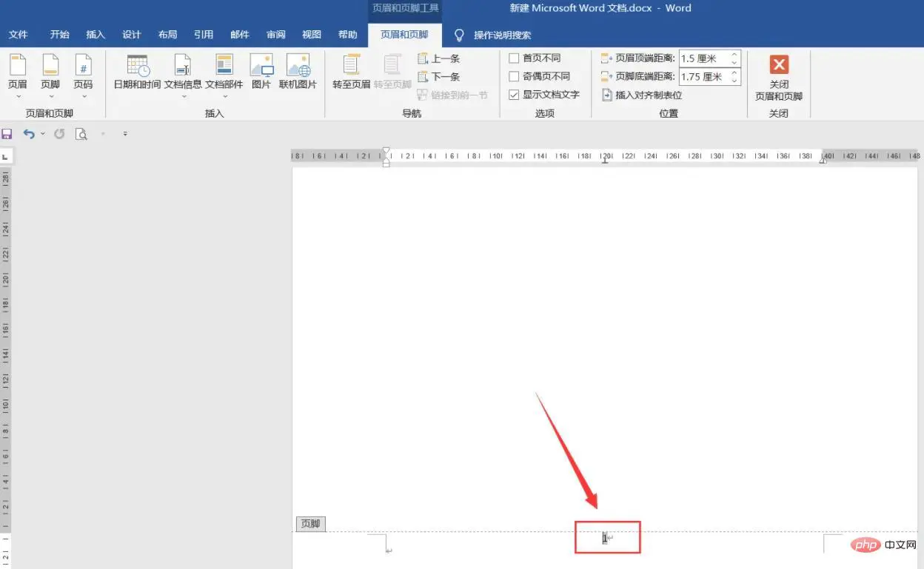Close header and footer with the red X button
This screenshot has height=569, width=924.
pos(779,77)
